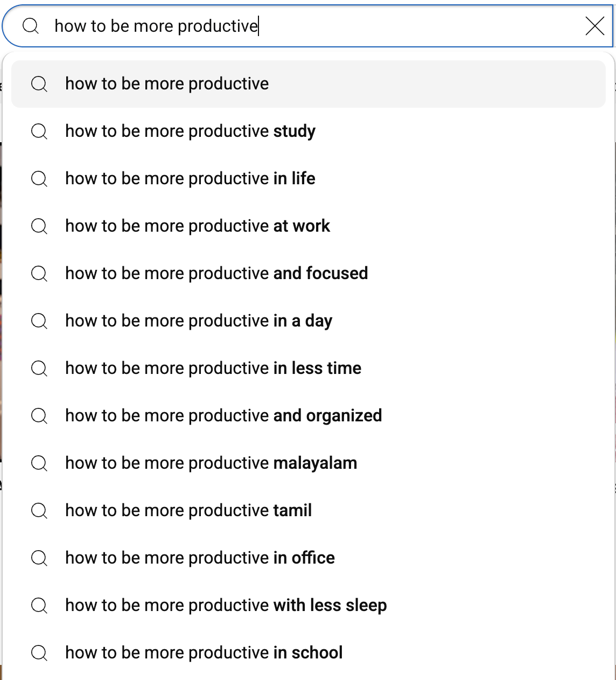Click the search icon beside "how to be more productive in school"

click(x=39, y=653)
